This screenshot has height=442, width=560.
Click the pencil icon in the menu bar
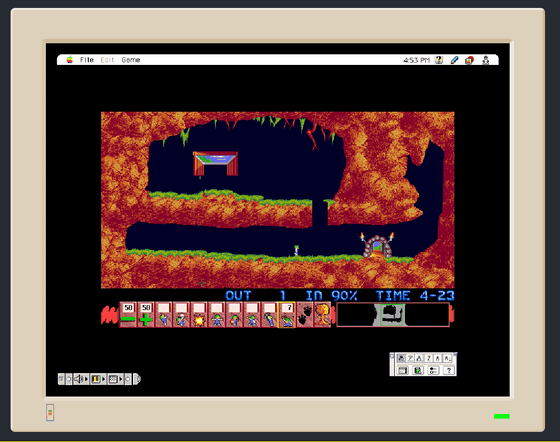tap(454, 60)
